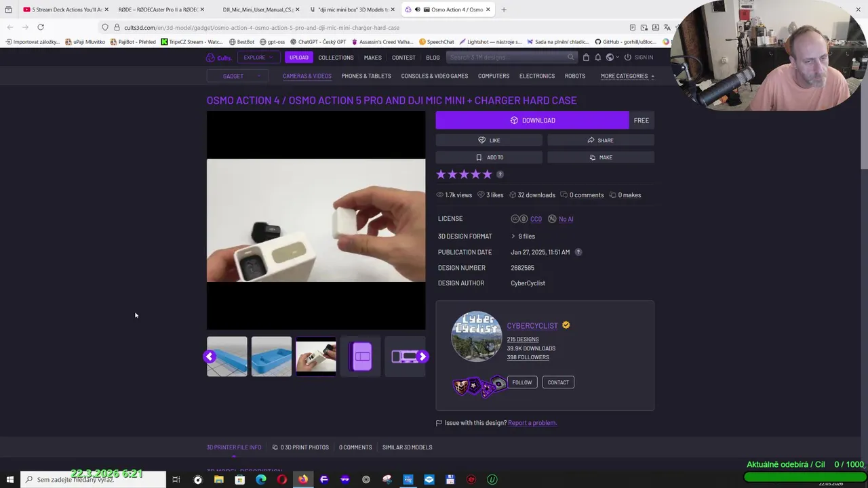
Task: Select the CAMERAS & VIDEOS category
Action: click(x=307, y=76)
